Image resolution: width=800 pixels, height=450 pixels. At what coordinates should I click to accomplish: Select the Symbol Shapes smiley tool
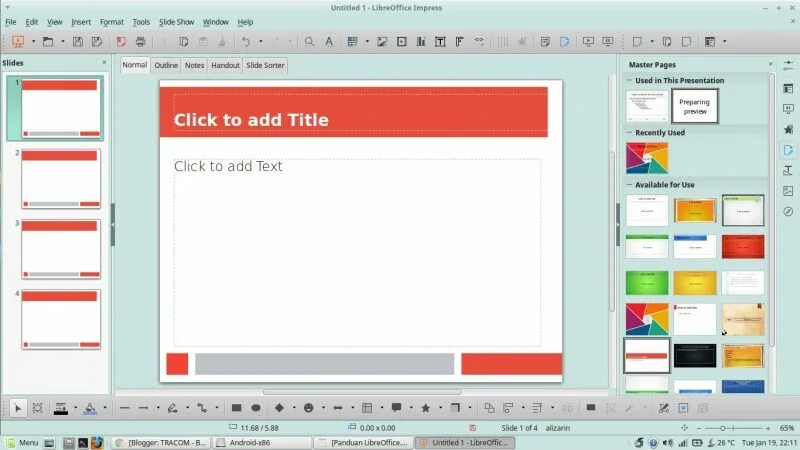pyautogui.click(x=308, y=408)
